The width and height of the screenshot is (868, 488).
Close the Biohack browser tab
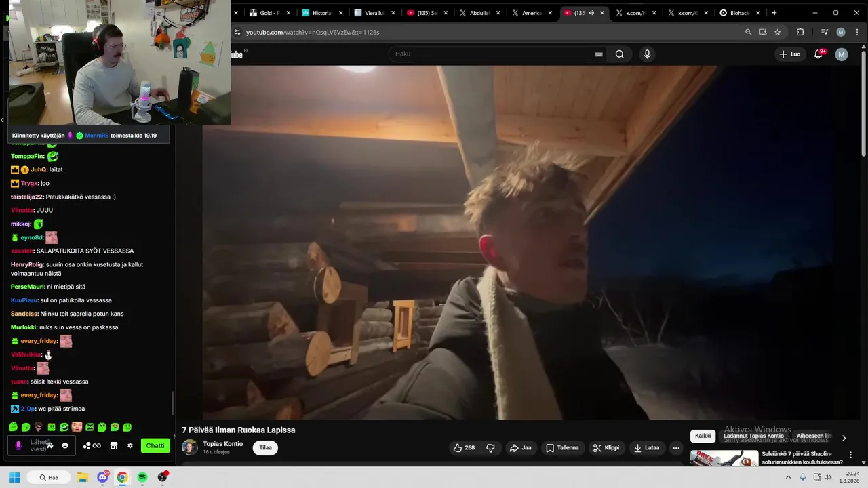pos(758,13)
